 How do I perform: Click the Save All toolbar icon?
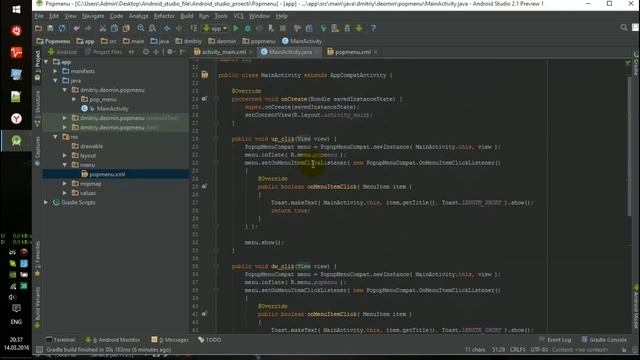pyautogui.click(x=50, y=28)
